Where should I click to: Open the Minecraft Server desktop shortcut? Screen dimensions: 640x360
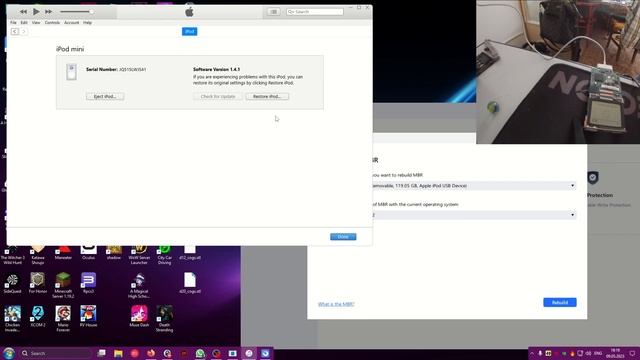pyautogui.click(x=63, y=285)
